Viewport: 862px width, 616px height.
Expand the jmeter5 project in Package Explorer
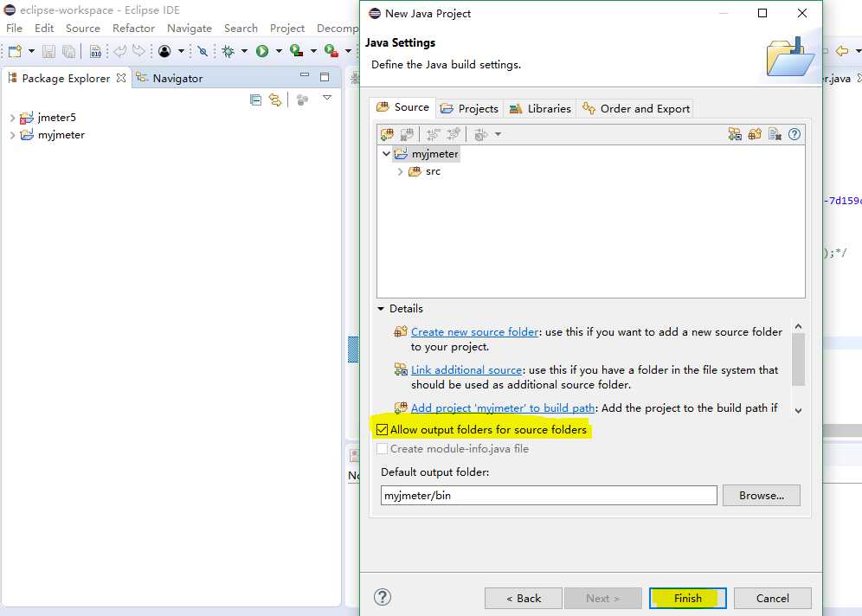pos(12,118)
